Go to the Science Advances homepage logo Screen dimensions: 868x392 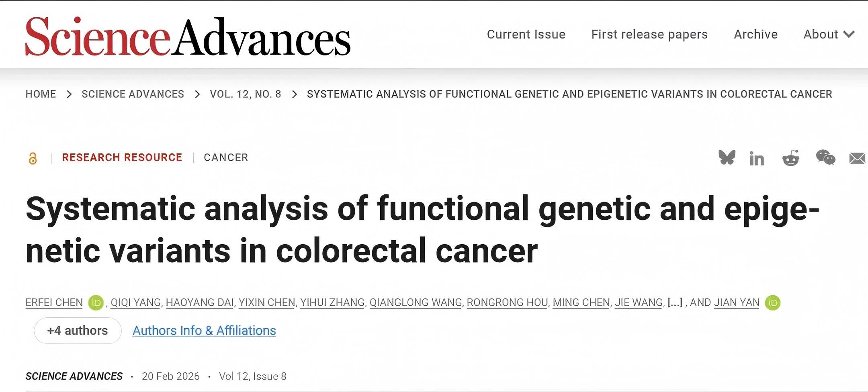188,36
